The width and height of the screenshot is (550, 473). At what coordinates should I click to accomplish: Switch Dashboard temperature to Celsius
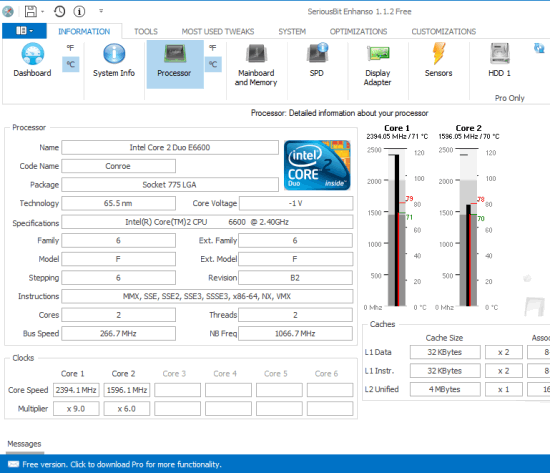pyautogui.click(x=71, y=64)
